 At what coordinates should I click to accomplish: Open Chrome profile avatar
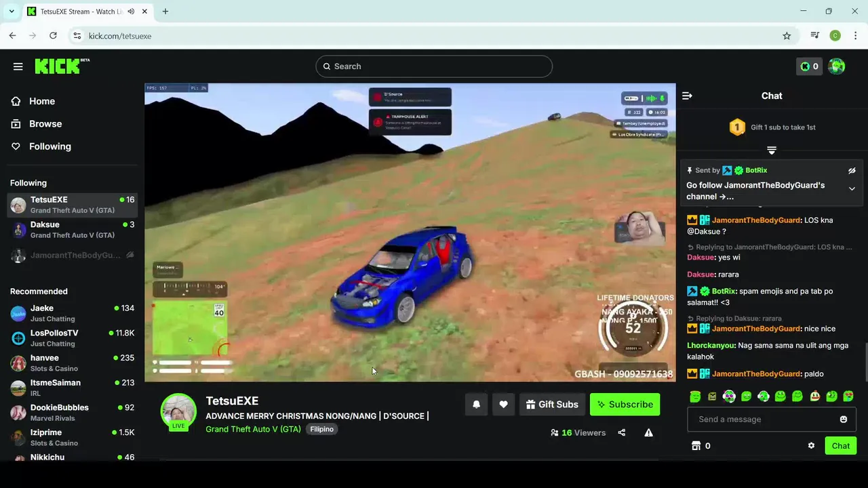(835, 36)
